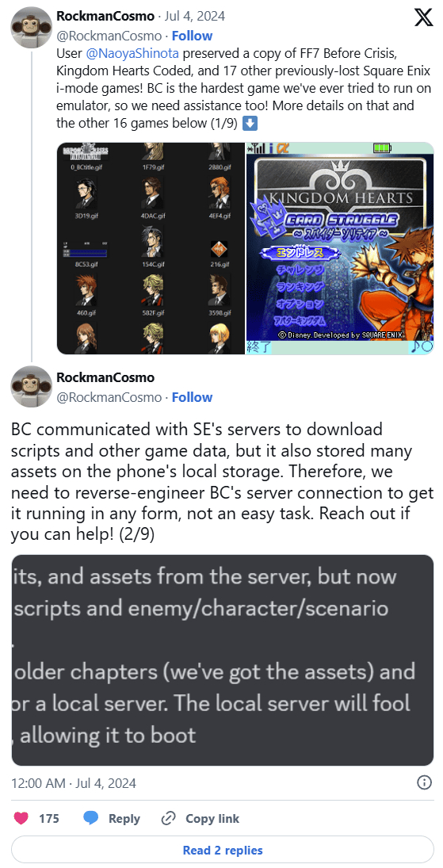This screenshot has height=868, width=443.
Task: Click the RockmanCosmo display name in second tweet
Action: tap(105, 377)
